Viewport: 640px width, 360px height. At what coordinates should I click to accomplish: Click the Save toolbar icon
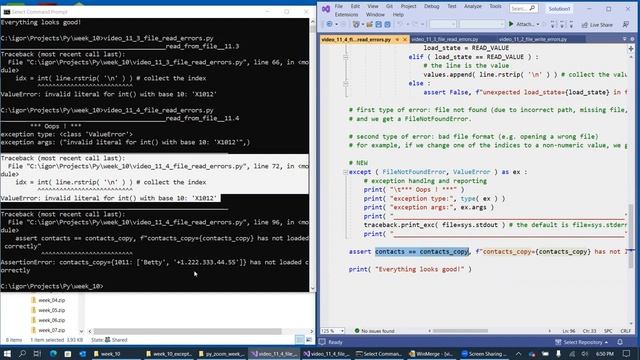pos(378,24)
